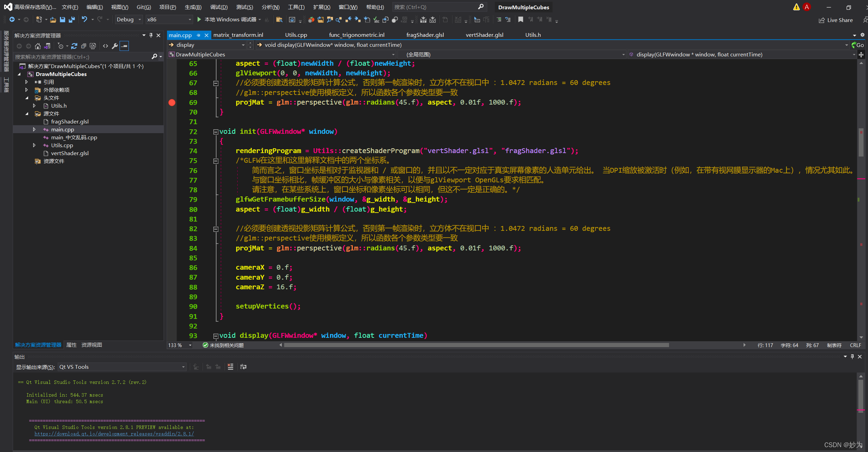Viewport: 868px width, 452px height.
Task: Click the Go button in navigation bar
Action: pos(858,45)
